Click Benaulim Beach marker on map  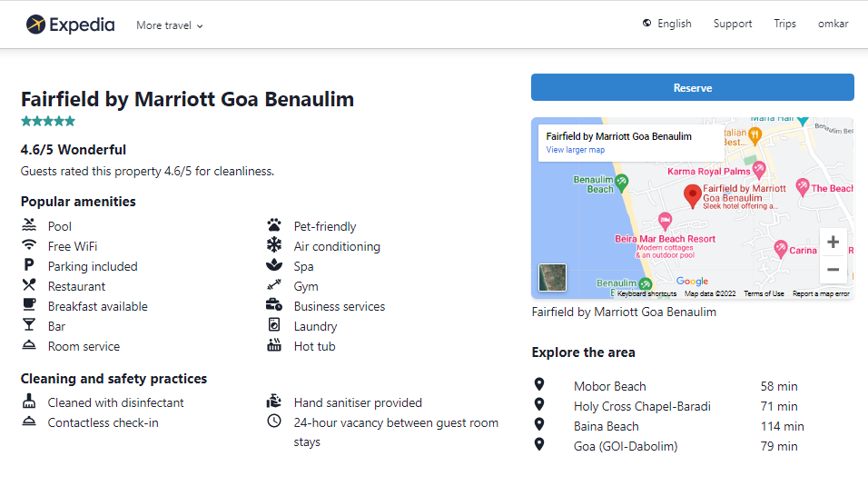click(x=622, y=183)
